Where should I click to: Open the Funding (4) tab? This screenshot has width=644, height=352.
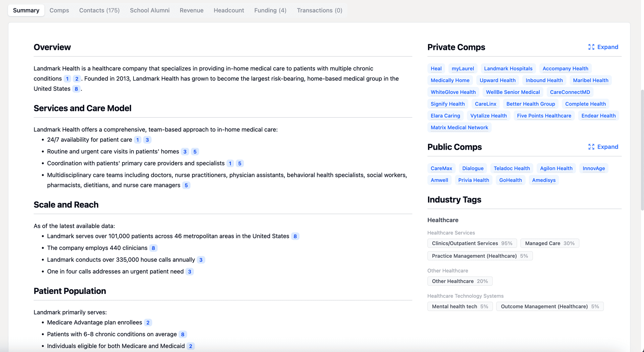coord(270,10)
